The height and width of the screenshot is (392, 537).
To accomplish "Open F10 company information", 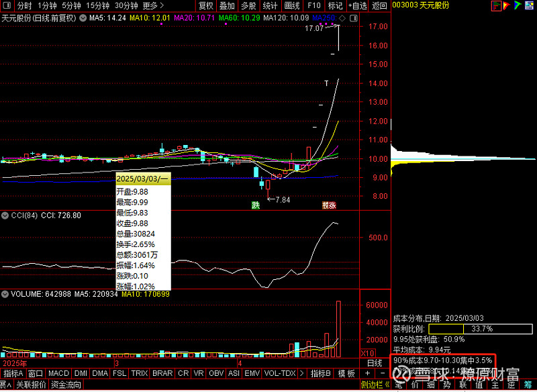I will (x=313, y=6).
